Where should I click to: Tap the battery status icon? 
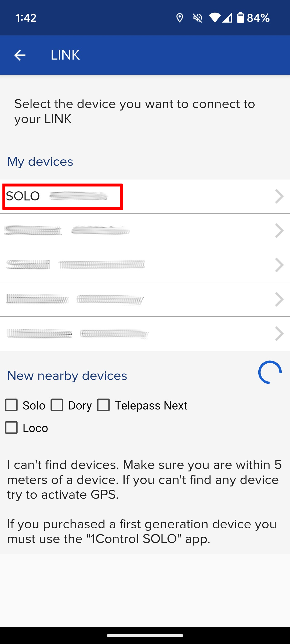(x=241, y=18)
